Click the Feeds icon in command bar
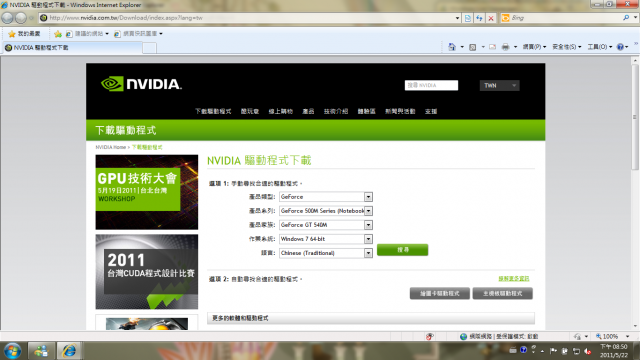This screenshot has height=360, width=640. coord(473,47)
